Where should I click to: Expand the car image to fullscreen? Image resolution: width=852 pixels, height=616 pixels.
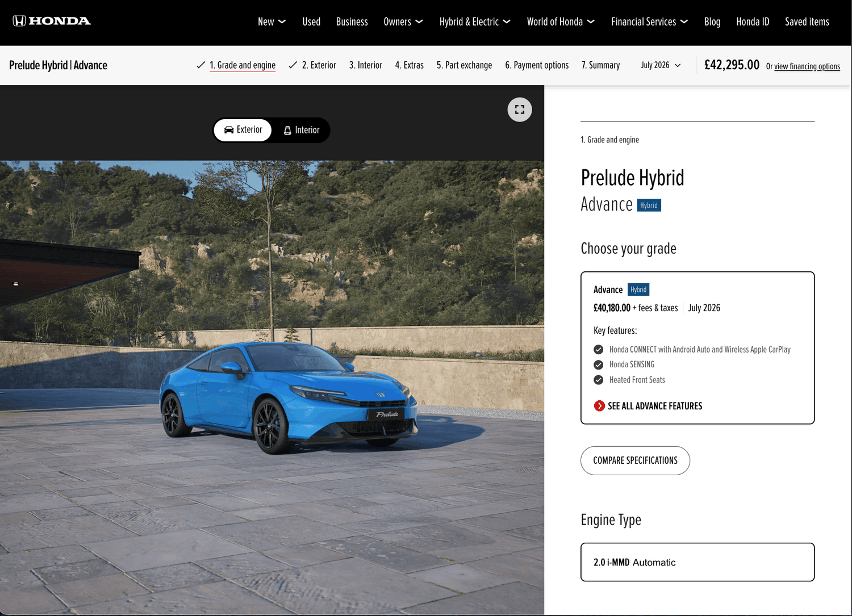point(520,110)
